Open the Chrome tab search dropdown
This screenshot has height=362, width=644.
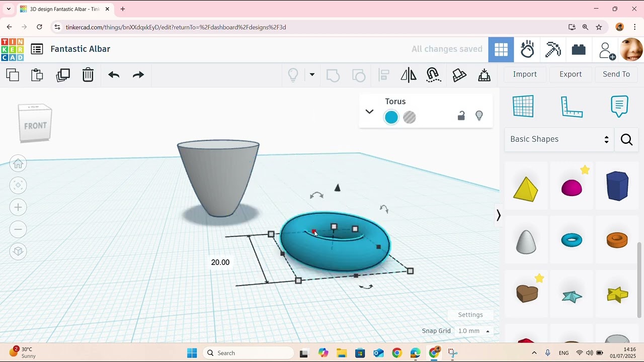click(x=9, y=9)
